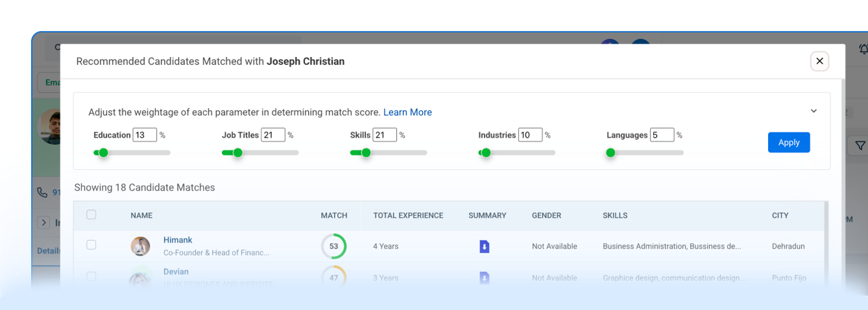Click the Skills weight slider handle
Image resolution: width=868 pixels, height=310 pixels.
pyautogui.click(x=366, y=153)
